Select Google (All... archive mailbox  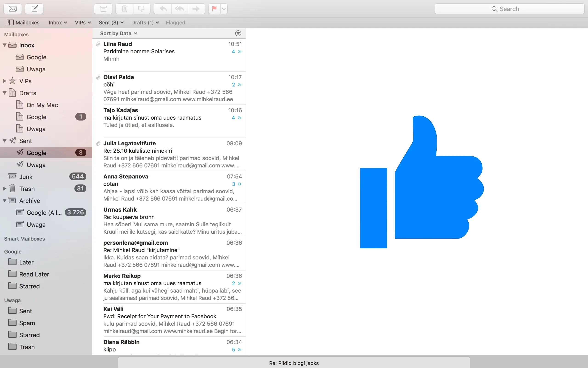pyautogui.click(x=46, y=213)
